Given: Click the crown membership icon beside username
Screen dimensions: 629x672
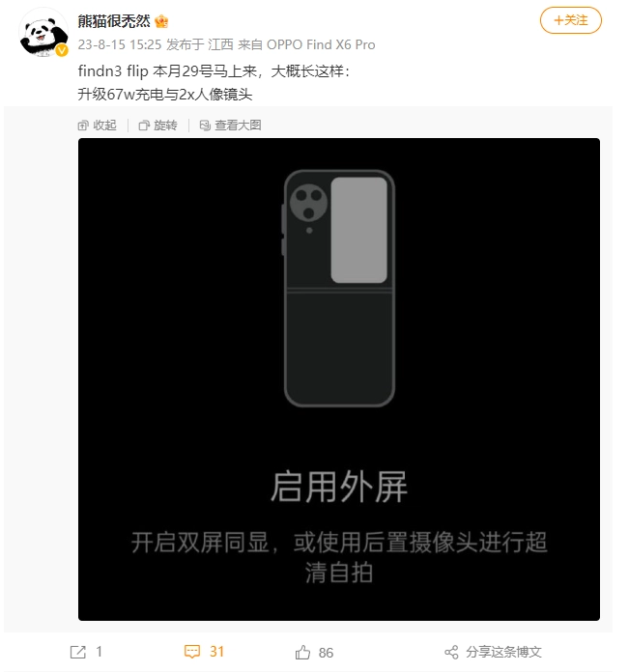Looking at the screenshot, I should pos(161,21).
